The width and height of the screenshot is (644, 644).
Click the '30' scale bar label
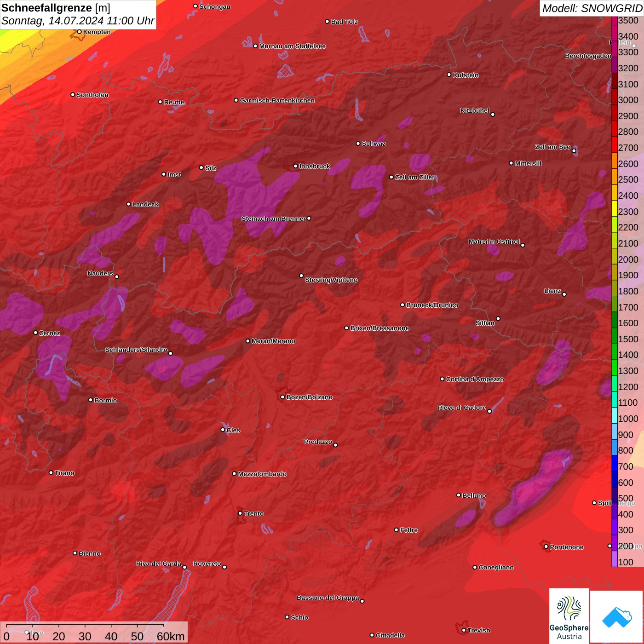[85, 636]
